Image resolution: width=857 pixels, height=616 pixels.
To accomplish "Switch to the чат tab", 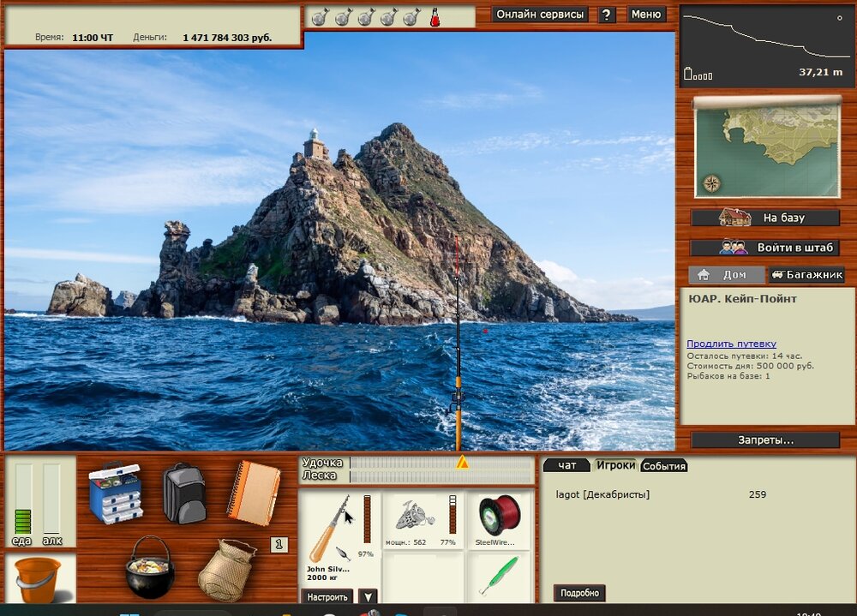I will point(566,466).
